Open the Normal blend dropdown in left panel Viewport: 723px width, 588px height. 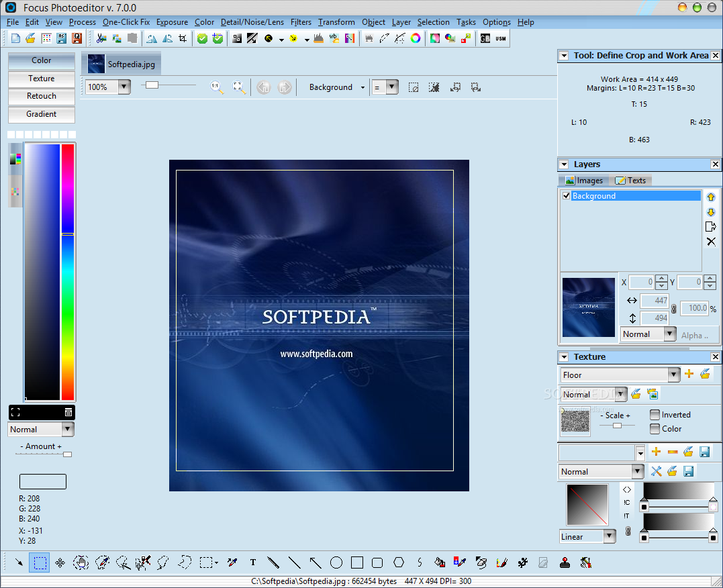[68, 430]
